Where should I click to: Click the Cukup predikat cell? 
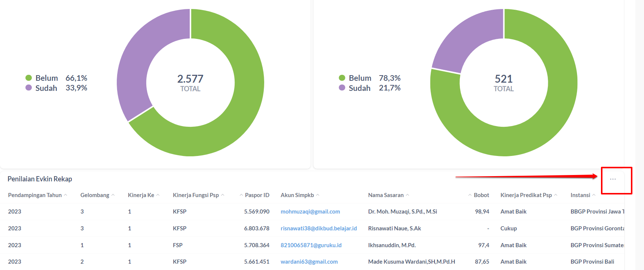[x=509, y=228]
